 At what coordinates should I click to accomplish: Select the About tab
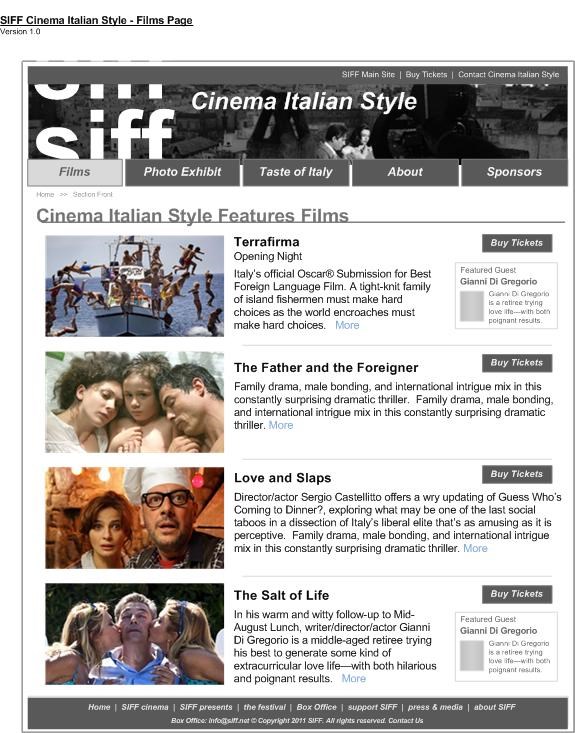tap(405, 172)
